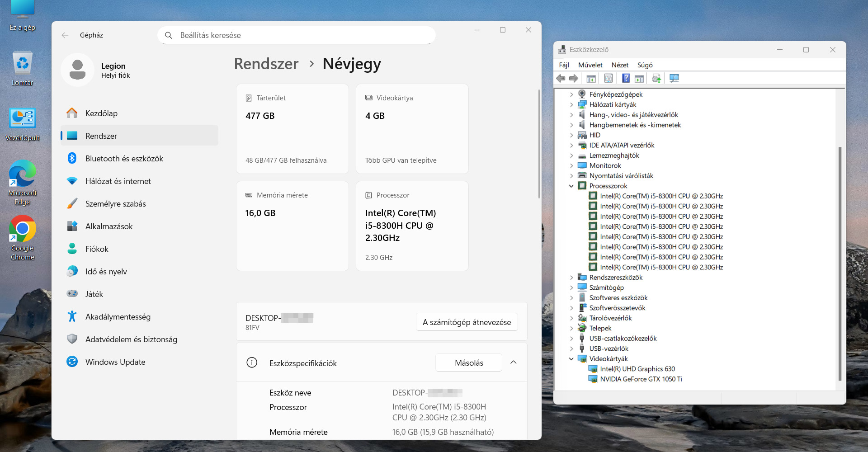Scan for hardware changes via monitor-magnifier icon
Image resolution: width=868 pixels, height=452 pixels.
point(674,79)
